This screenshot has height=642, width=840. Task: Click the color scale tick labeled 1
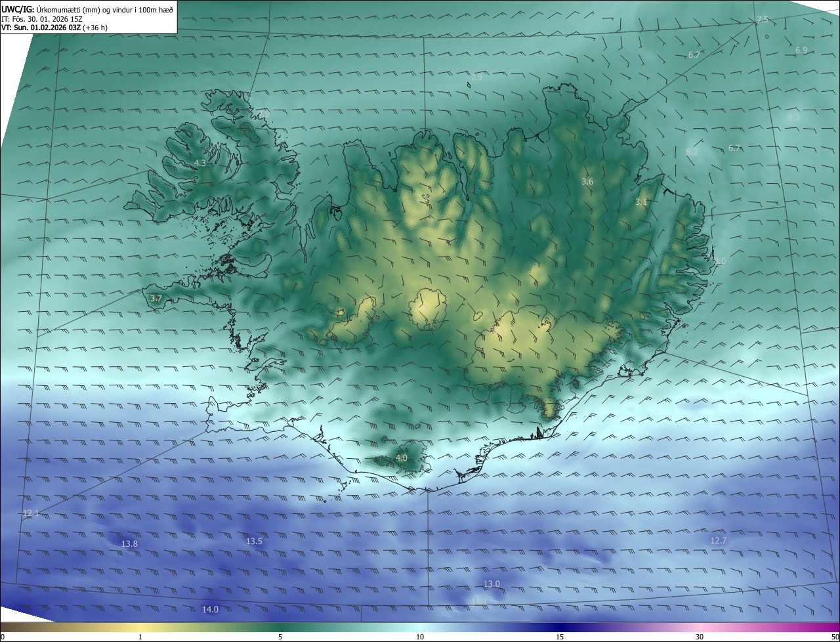tap(140, 637)
